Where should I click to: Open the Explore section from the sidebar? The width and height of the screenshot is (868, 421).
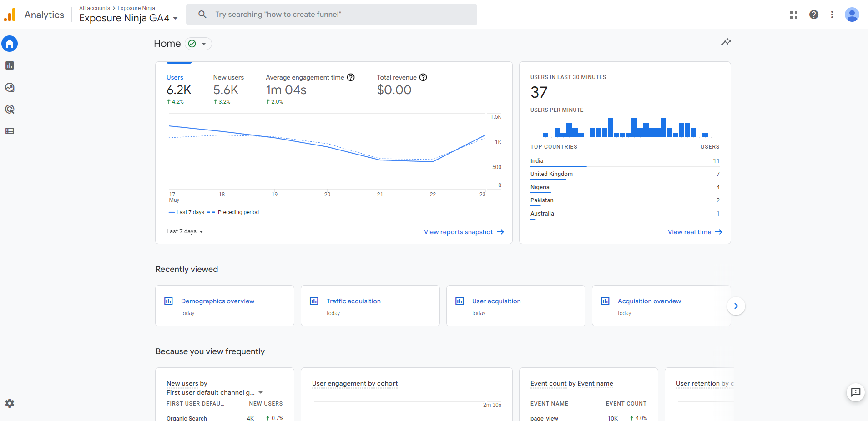tap(10, 87)
